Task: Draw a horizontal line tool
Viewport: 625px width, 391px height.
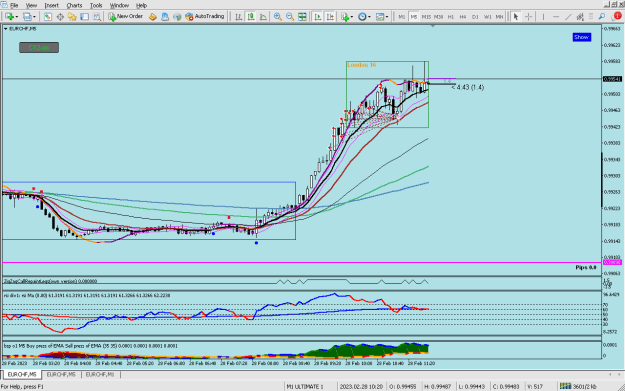Action: point(556,17)
